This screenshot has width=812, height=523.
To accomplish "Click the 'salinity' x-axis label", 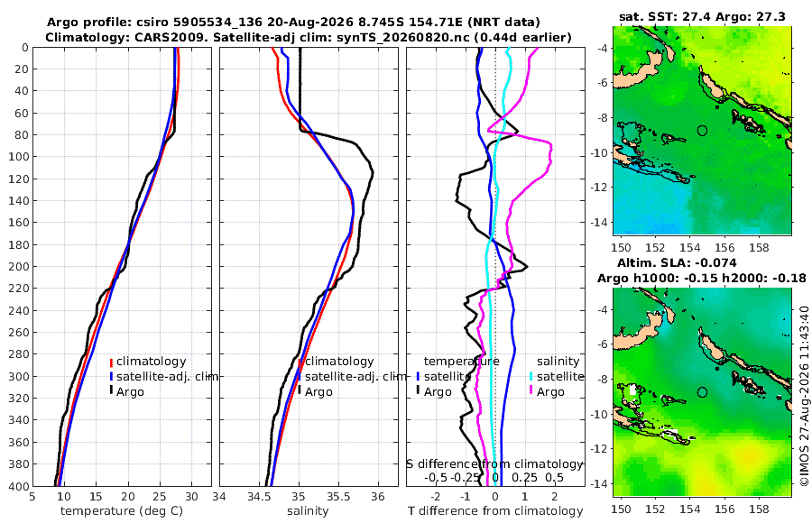I will coord(308,511).
